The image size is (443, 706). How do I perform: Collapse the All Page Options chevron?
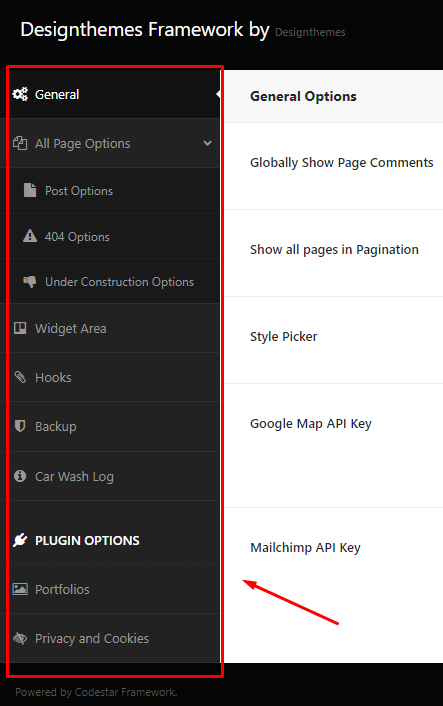(207, 143)
